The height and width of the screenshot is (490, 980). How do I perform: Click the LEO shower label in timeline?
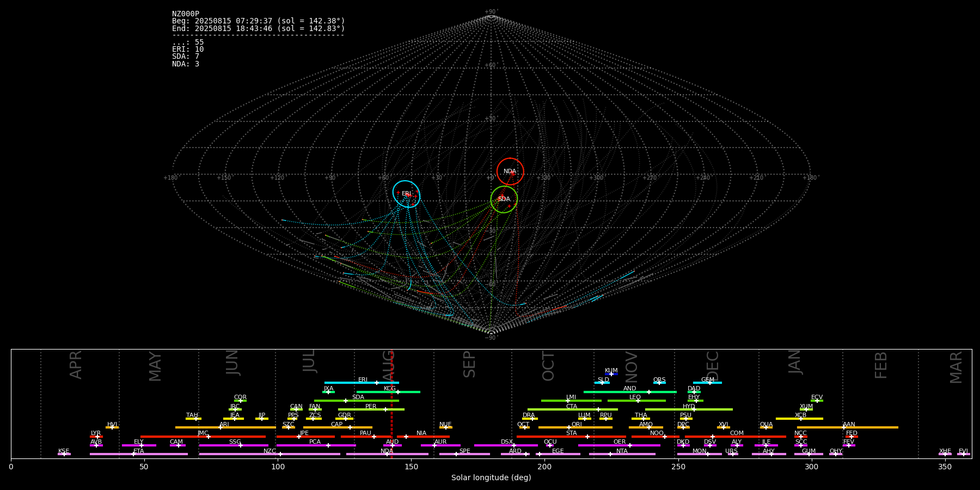coord(635,397)
